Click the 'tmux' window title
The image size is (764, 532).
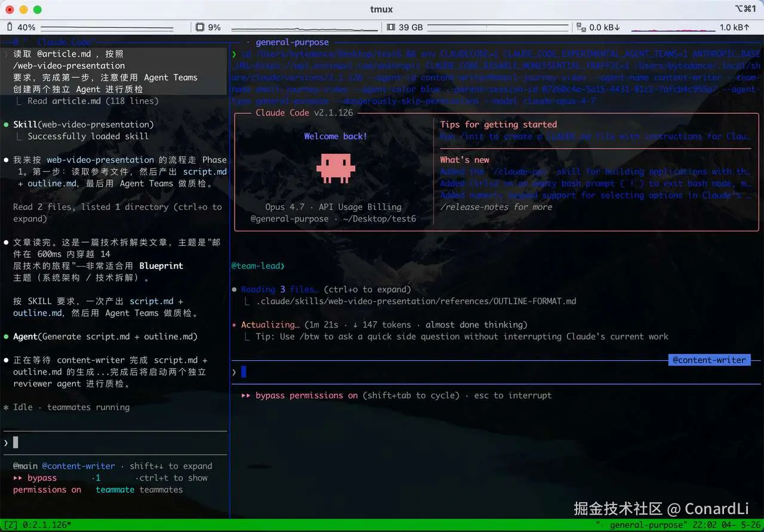point(382,10)
